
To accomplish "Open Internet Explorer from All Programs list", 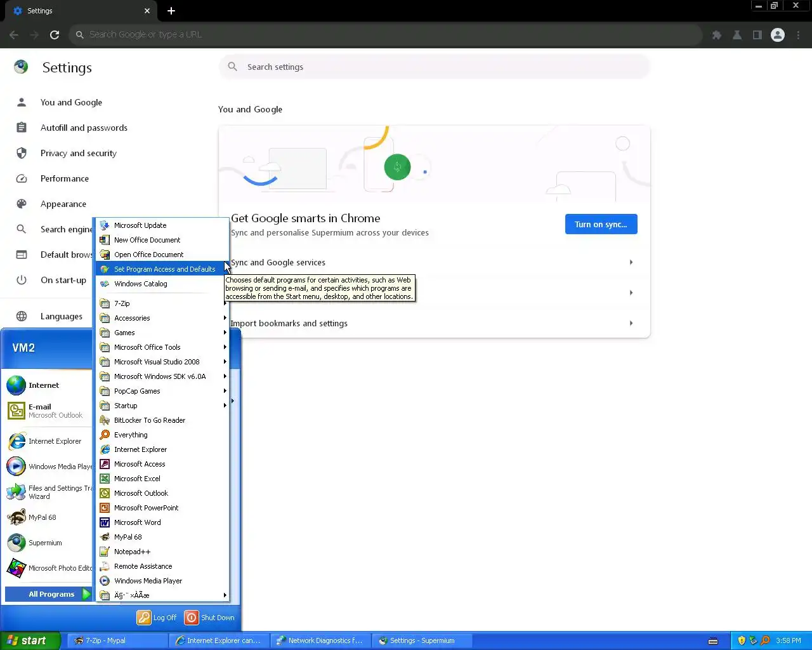I will (x=162, y=449).
